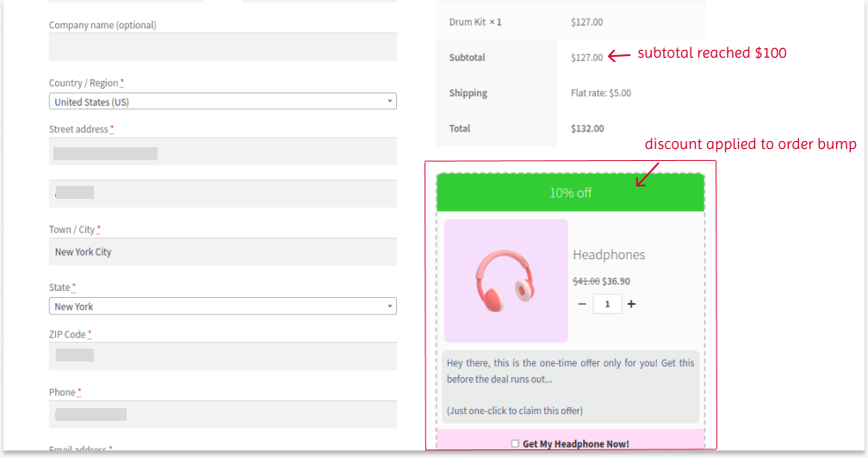
Task: Click the Total amount $132.00
Action: 587,128
